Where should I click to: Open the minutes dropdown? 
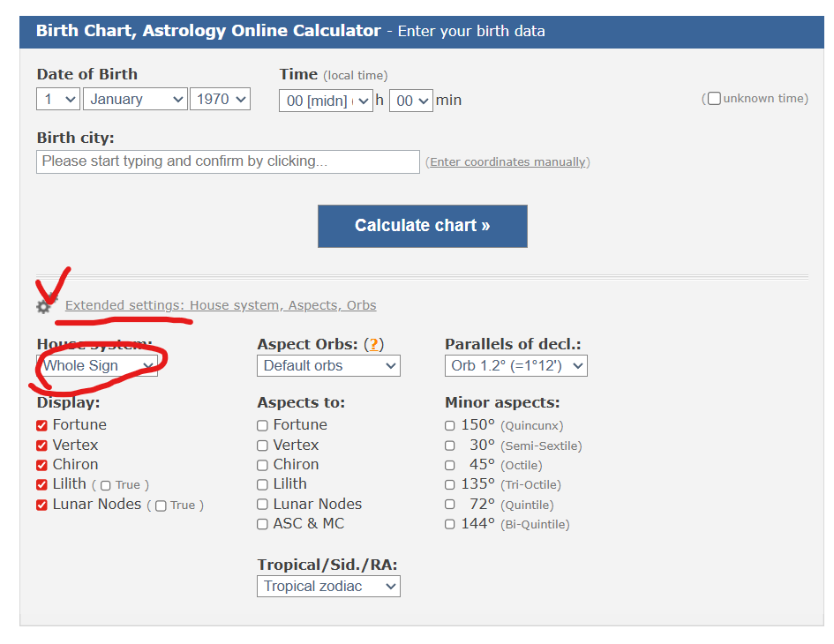[411, 101]
